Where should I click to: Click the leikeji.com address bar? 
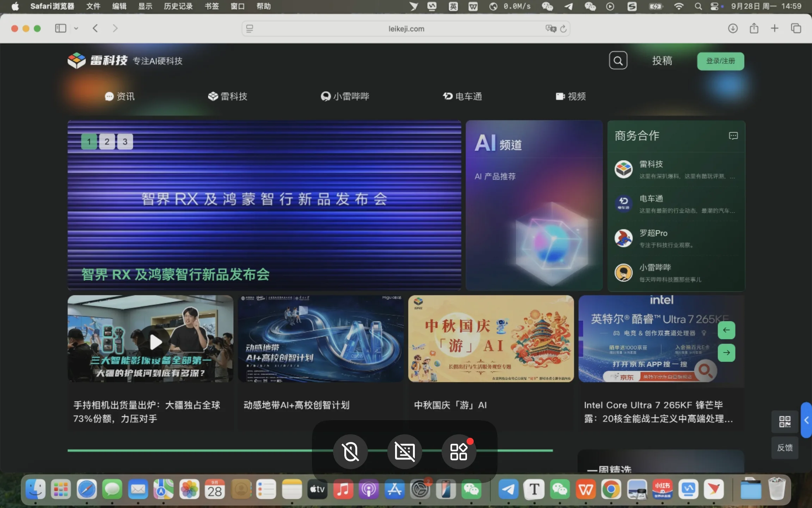pos(406,29)
